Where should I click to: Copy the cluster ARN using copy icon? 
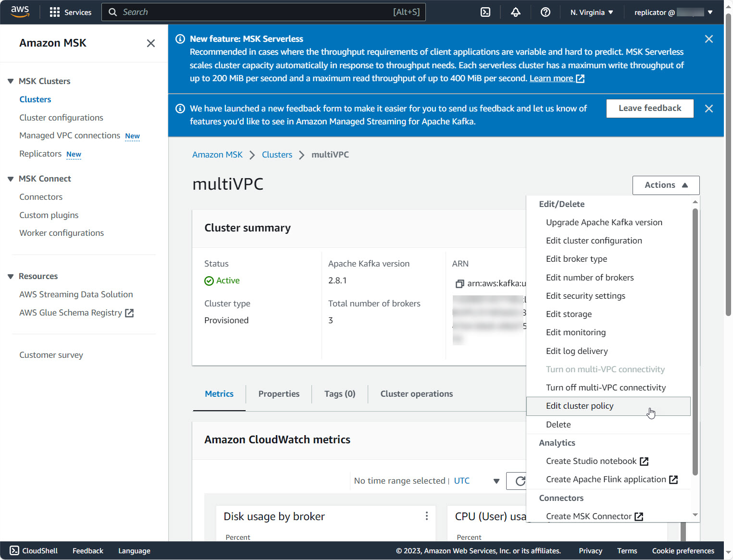coord(460,284)
